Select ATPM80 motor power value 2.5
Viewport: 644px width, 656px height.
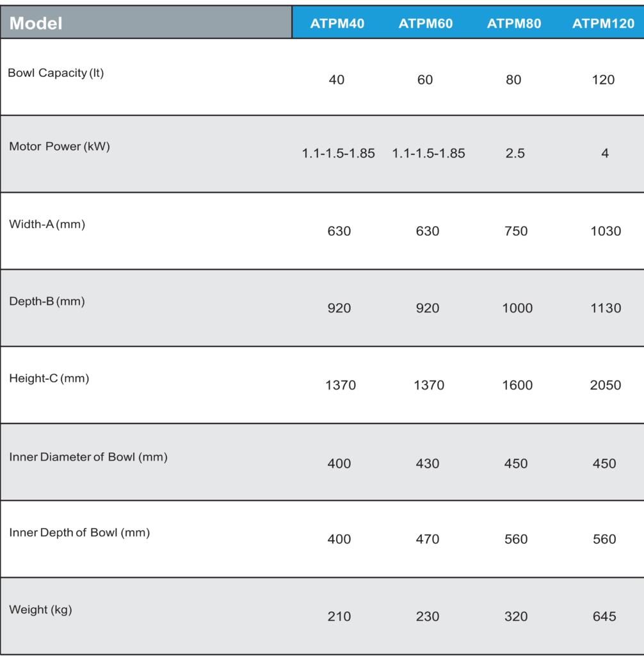pos(515,153)
